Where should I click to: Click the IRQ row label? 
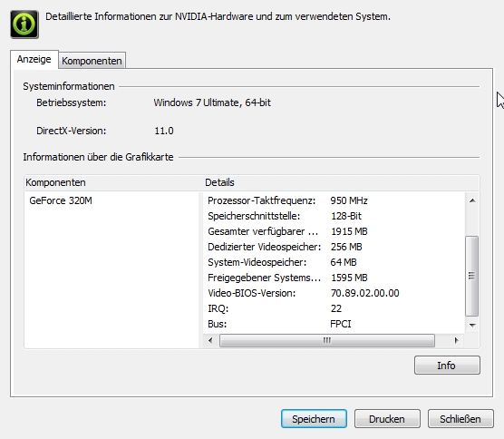[218, 308]
